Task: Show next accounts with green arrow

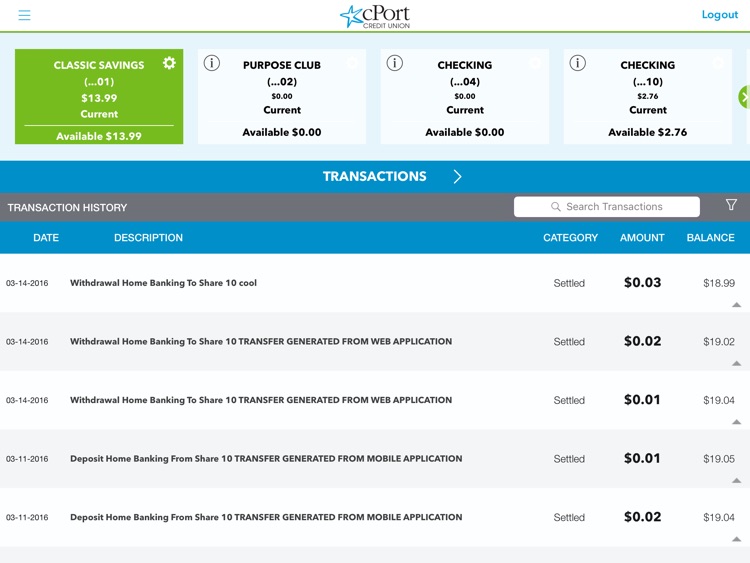Action: pyautogui.click(x=744, y=97)
